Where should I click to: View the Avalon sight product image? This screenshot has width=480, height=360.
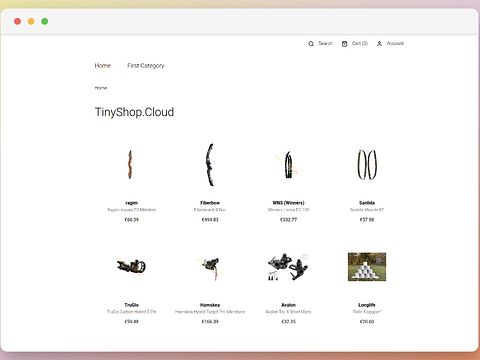288,267
